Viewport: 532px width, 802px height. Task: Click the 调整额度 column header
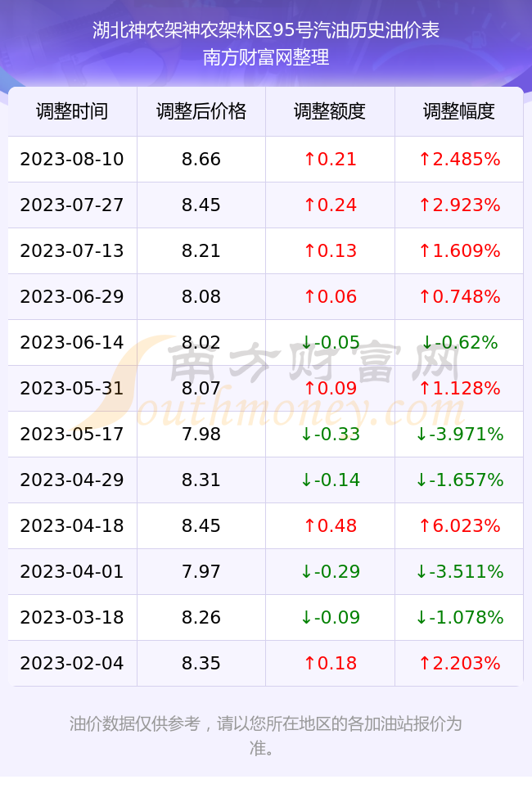tap(330, 111)
